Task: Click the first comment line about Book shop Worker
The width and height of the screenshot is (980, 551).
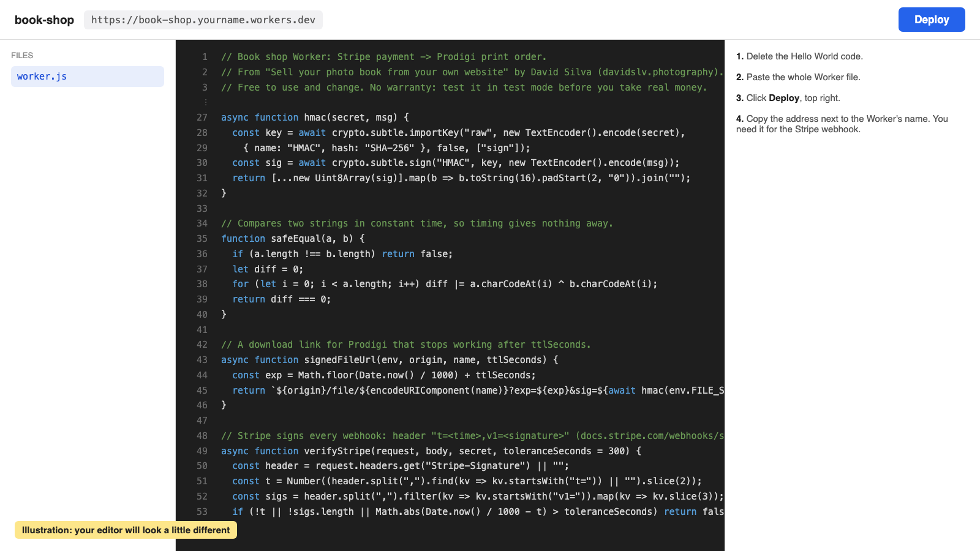Action: pyautogui.click(x=383, y=57)
